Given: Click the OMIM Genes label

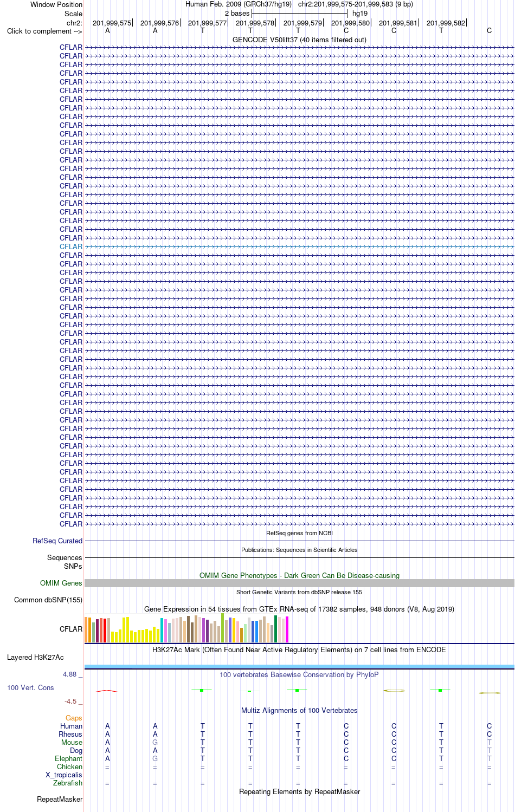Looking at the screenshot, I should pyautogui.click(x=61, y=583).
